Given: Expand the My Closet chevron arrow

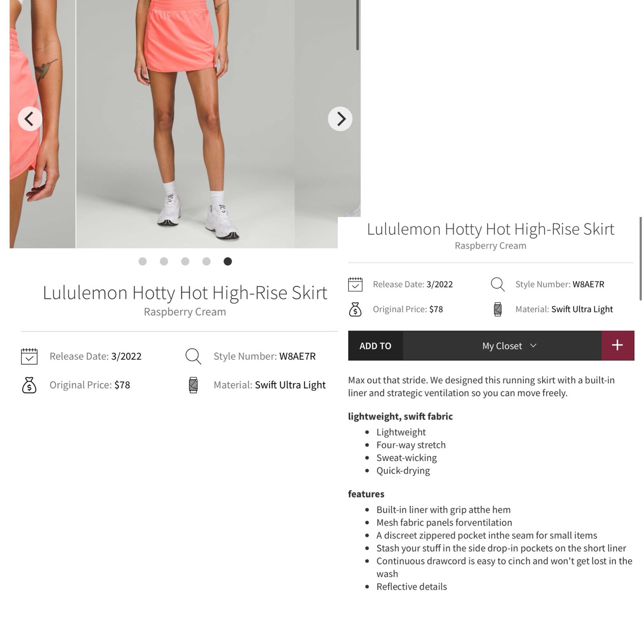Looking at the screenshot, I should [533, 345].
